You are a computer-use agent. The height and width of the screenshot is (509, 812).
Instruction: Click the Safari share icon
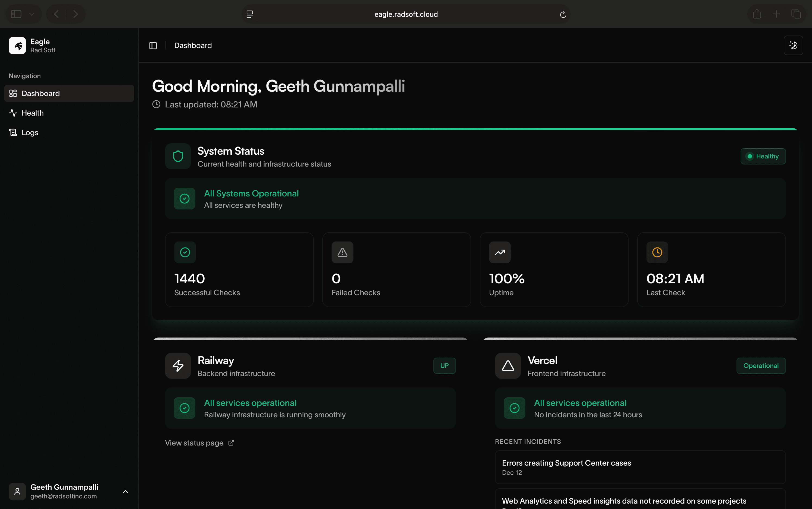point(757,14)
